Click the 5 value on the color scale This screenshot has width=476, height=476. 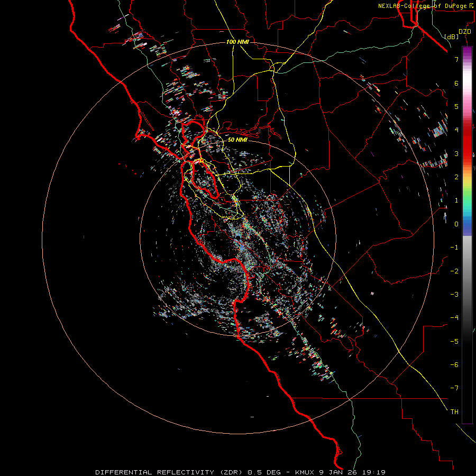(456, 106)
